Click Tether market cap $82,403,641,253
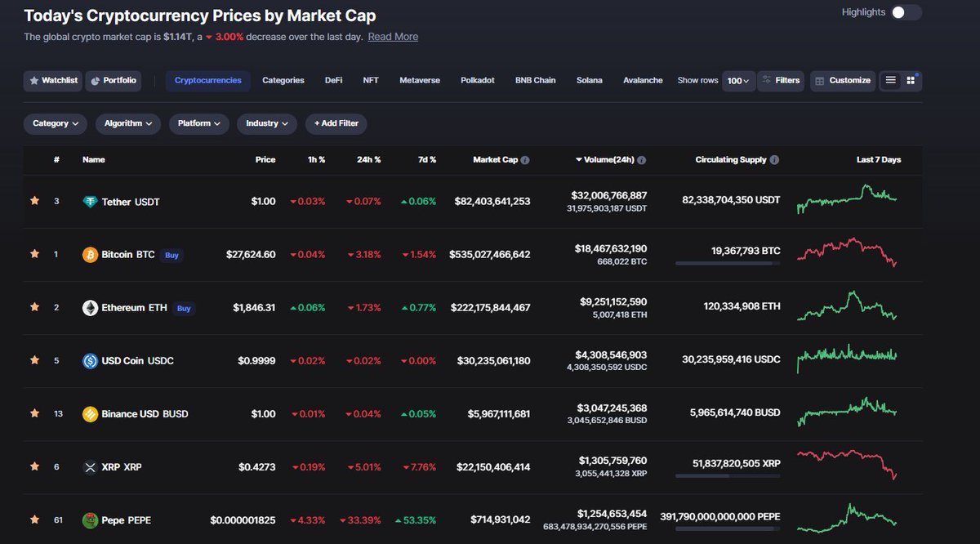 tap(492, 202)
